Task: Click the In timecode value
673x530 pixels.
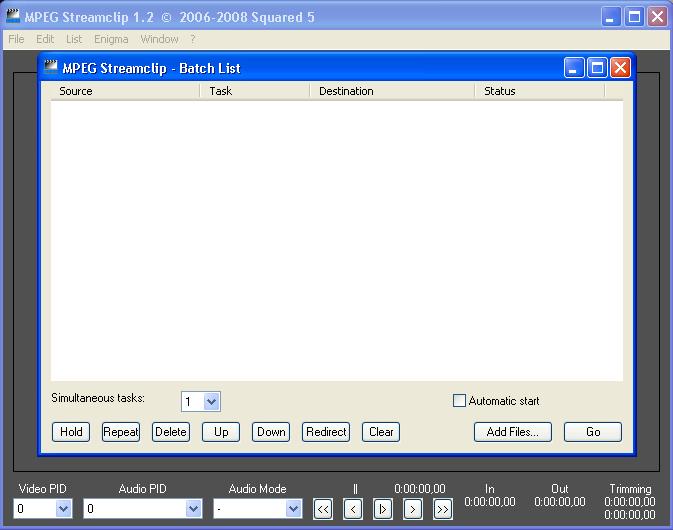Action: pos(490,502)
